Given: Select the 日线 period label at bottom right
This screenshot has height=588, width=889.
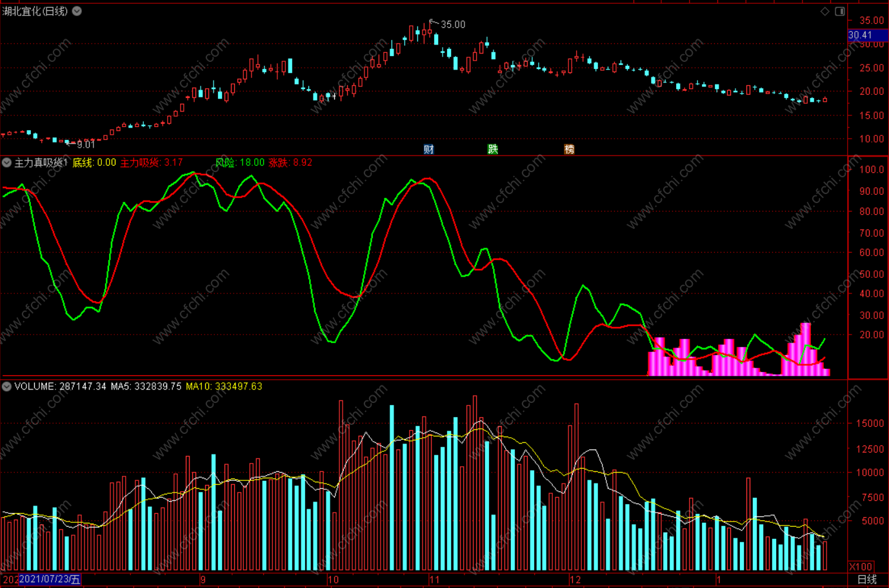Looking at the screenshot, I should 867,580.
